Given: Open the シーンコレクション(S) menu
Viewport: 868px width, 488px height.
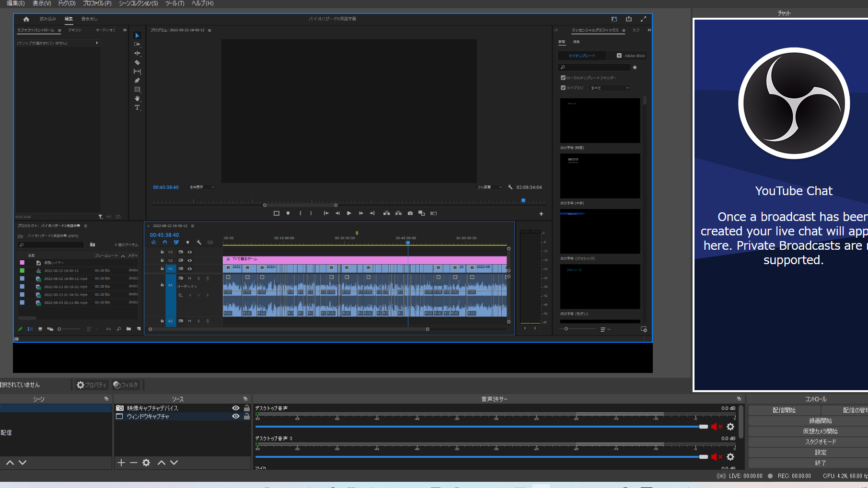Looking at the screenshot, I should tap(139, 3).
